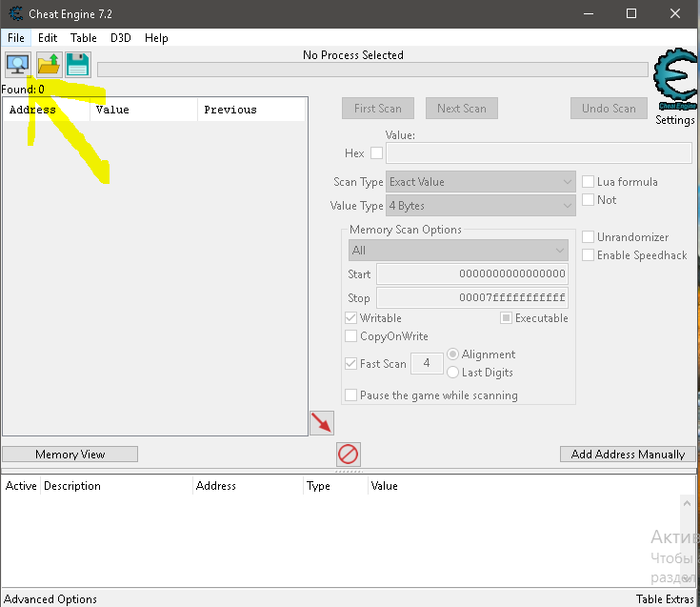This screenshot has height=607, width=700.
Task: Open Memory View
Action: coord(70,455)
